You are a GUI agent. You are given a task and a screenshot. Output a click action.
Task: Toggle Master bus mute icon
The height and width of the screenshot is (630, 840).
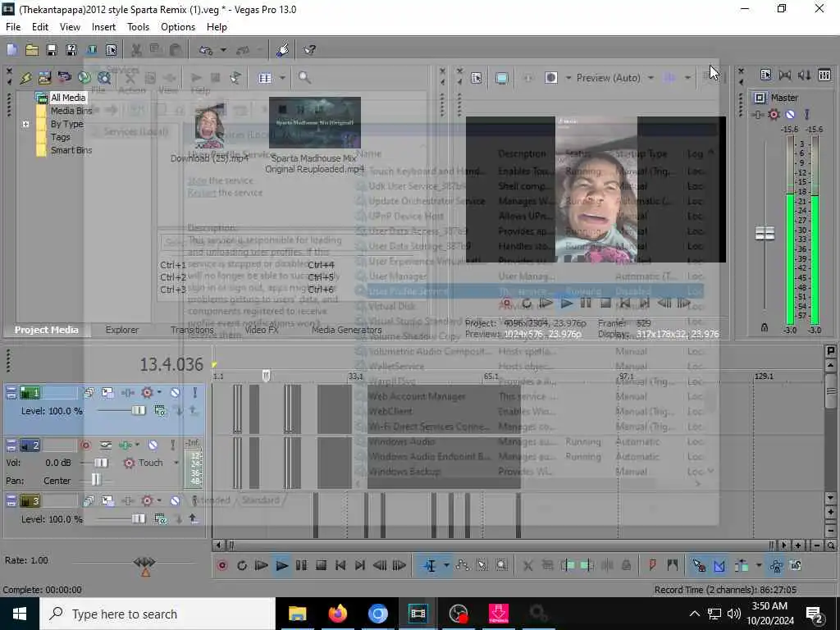click(790, 114)
